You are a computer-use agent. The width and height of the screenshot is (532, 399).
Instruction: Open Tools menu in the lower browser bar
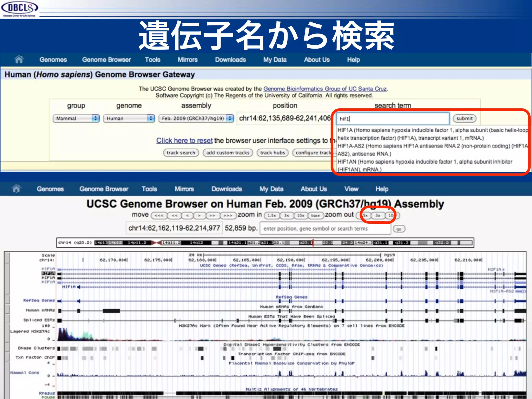[149, 189]
